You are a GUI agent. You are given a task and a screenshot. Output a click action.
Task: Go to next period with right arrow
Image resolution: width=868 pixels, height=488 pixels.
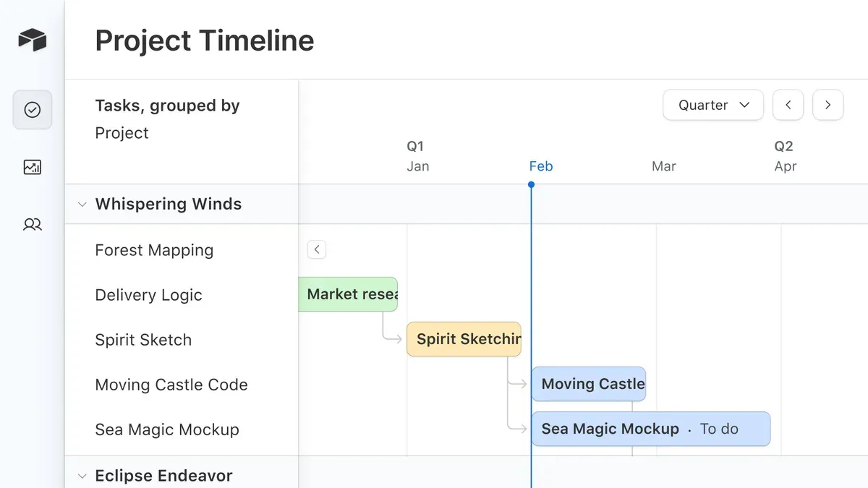(x=828, y=105)
